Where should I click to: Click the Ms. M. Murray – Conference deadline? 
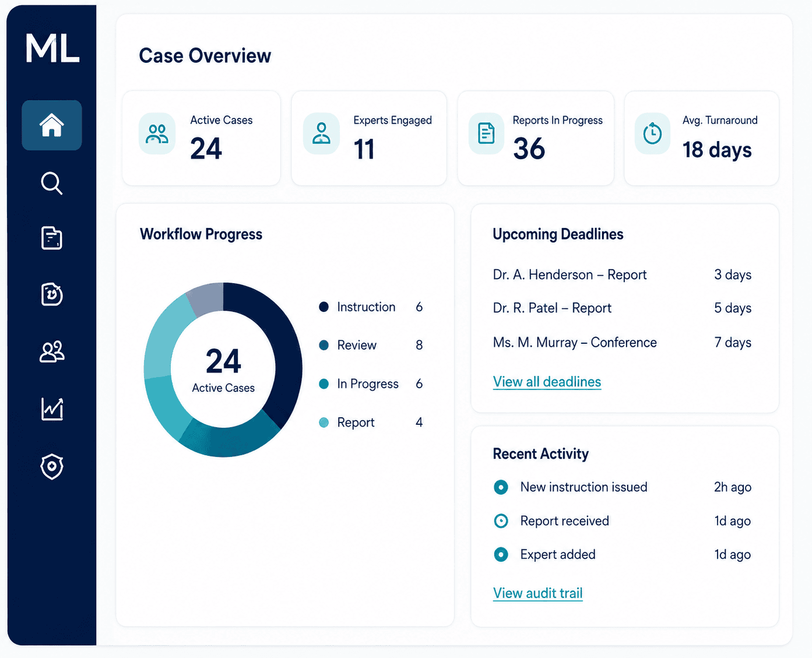click(x=622, y=342)
